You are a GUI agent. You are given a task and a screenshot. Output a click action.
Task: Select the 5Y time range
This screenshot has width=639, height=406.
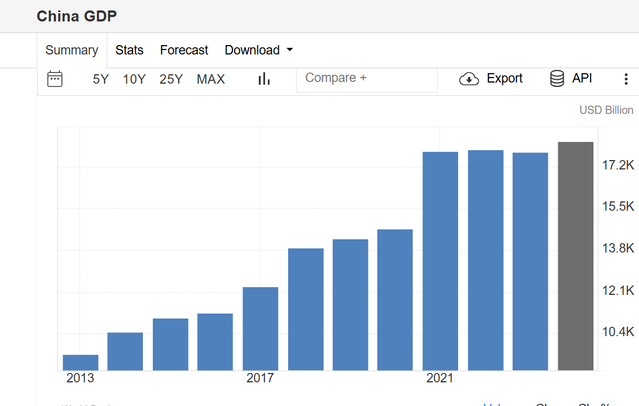(x=101, y=79)
